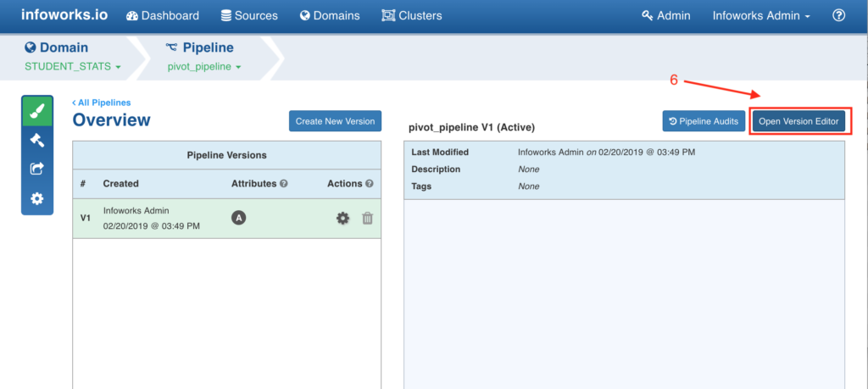Image resolution: width=868 pixels, height=389 pixels.
Task: Click Open Version Editor button
Action: (798, 121)
